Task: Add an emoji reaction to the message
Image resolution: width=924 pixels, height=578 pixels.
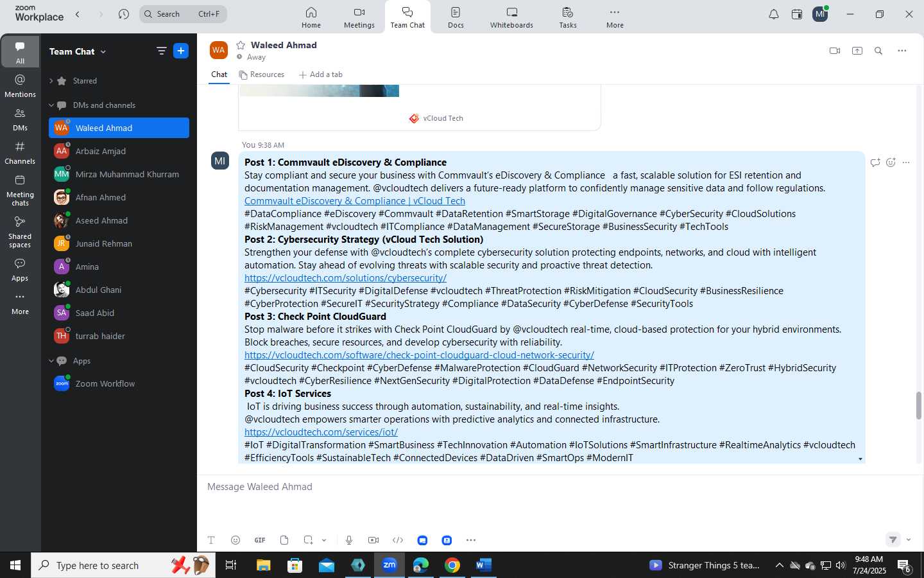Action: (x=891, y=162)
